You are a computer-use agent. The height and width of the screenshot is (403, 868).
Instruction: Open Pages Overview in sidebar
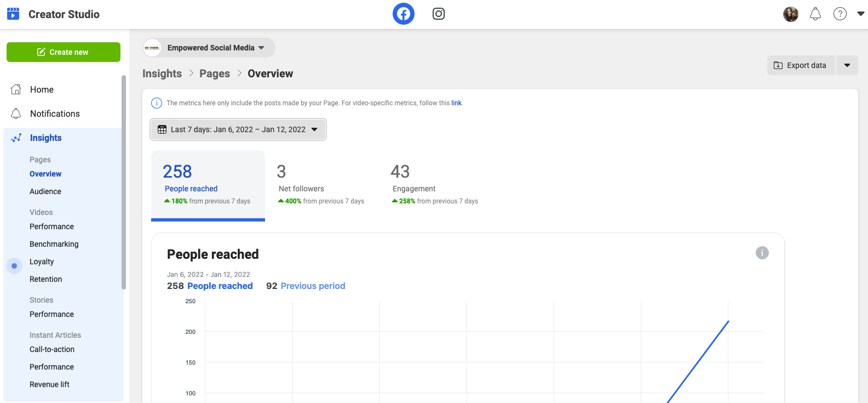pyautogui.click(x=45, y=174)
